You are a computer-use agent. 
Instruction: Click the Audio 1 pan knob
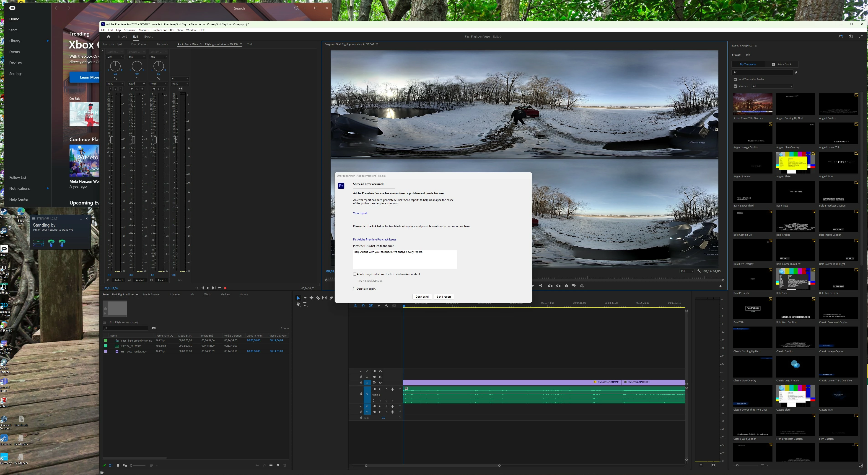pos(115,66)
